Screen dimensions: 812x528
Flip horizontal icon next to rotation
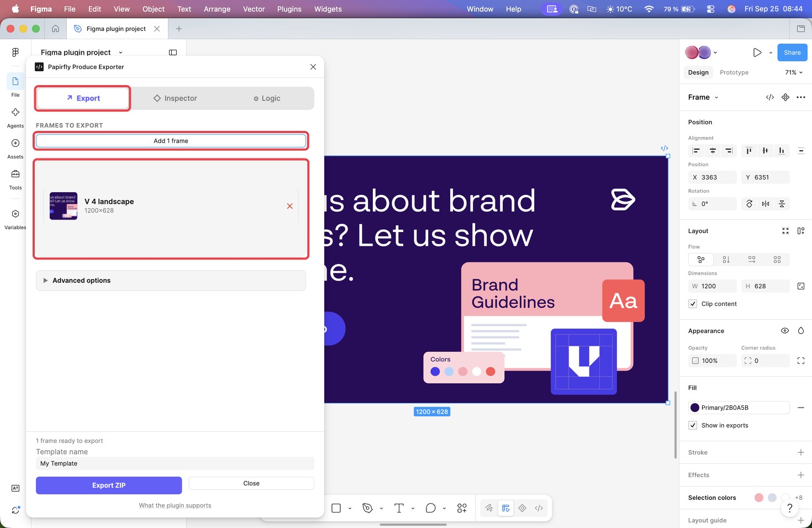click(766, 204)
